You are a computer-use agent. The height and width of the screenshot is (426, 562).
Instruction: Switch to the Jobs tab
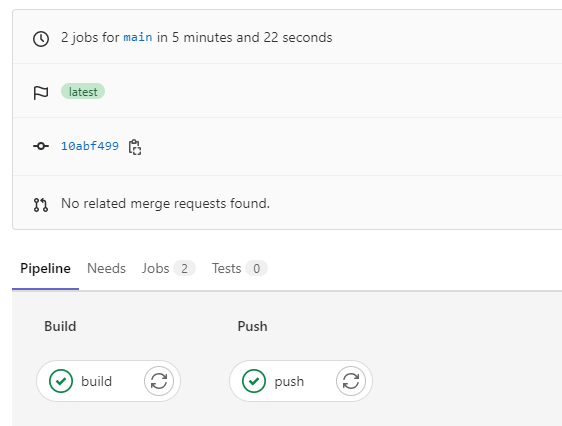[x=168, y=268]
